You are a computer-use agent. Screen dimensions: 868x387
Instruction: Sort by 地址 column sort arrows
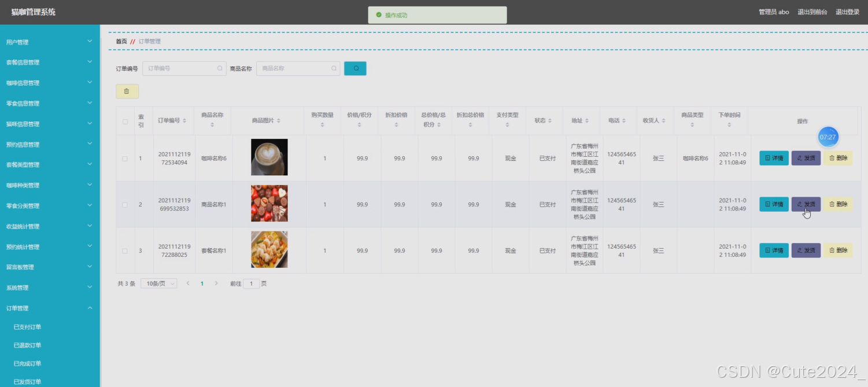tap(587, 121)
